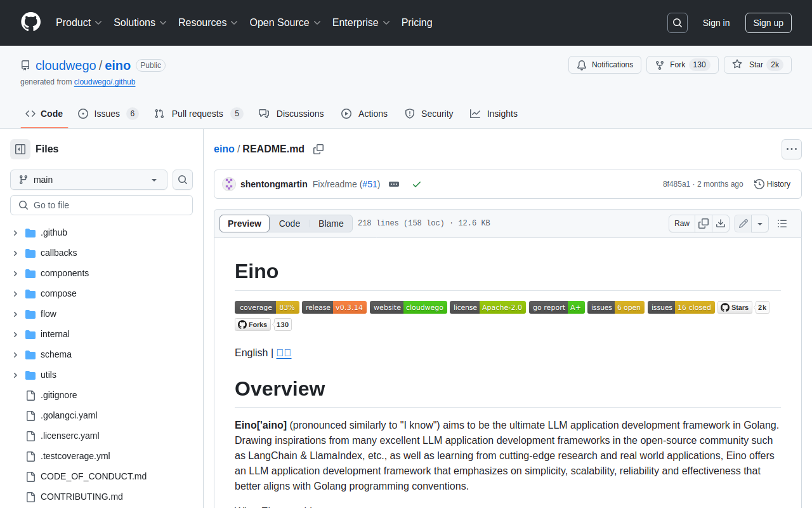Open the search magnifier in header
Image resolution: width=812 pixels, height=508 pixels.
point(678,23)
